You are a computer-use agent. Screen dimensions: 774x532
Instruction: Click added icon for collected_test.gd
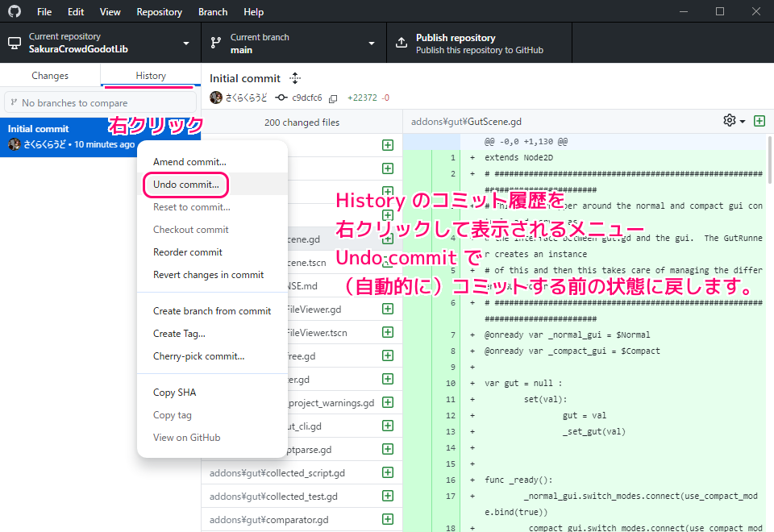click(388, 496)
